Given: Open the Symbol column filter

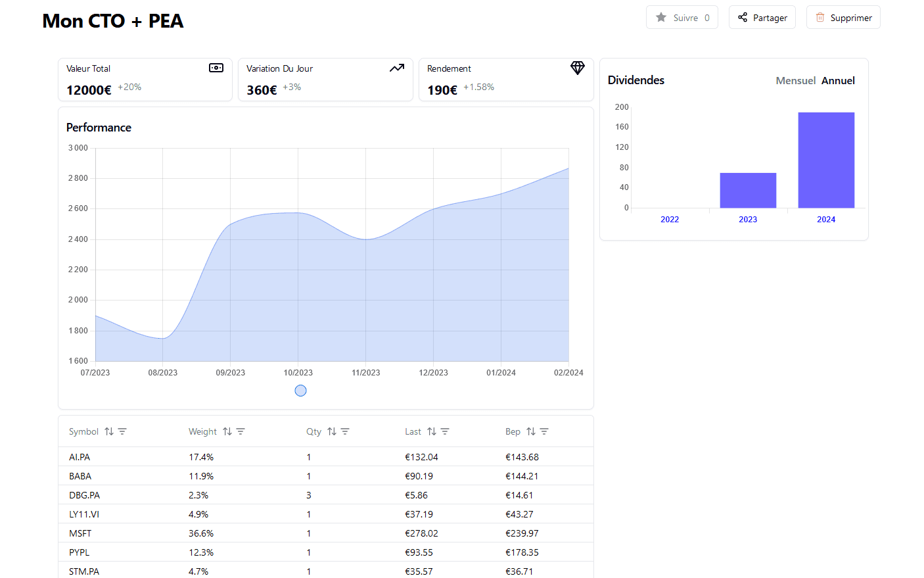Looking at the screenshot, I should click(122, 431).
